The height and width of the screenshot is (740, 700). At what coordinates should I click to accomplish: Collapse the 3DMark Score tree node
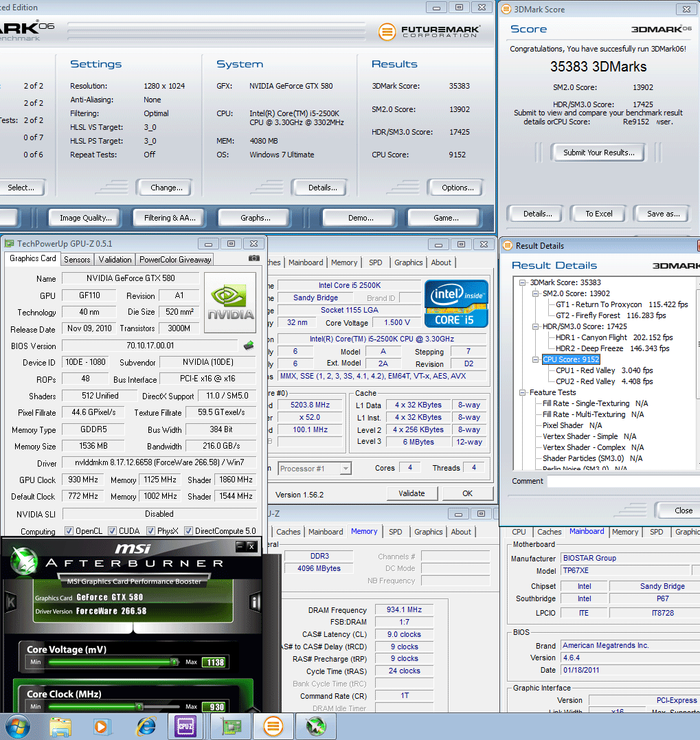[x=522, y=282]
